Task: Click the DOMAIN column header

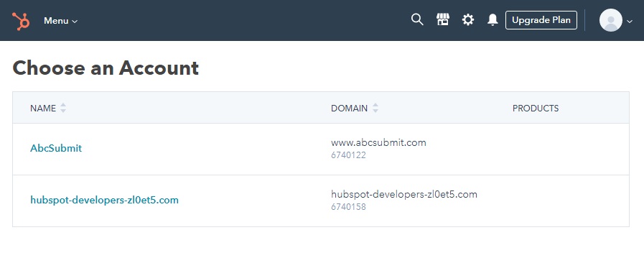Action: pos(349,109)
